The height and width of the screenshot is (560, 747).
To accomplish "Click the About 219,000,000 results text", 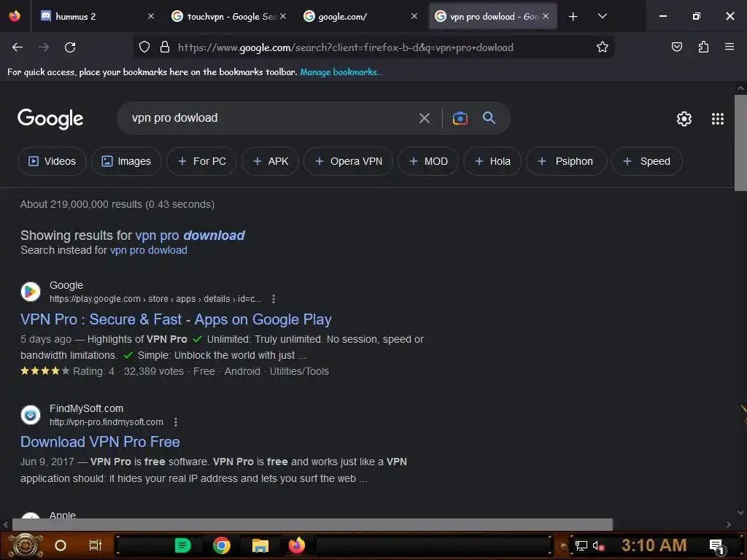I will (x=117, y=204).
